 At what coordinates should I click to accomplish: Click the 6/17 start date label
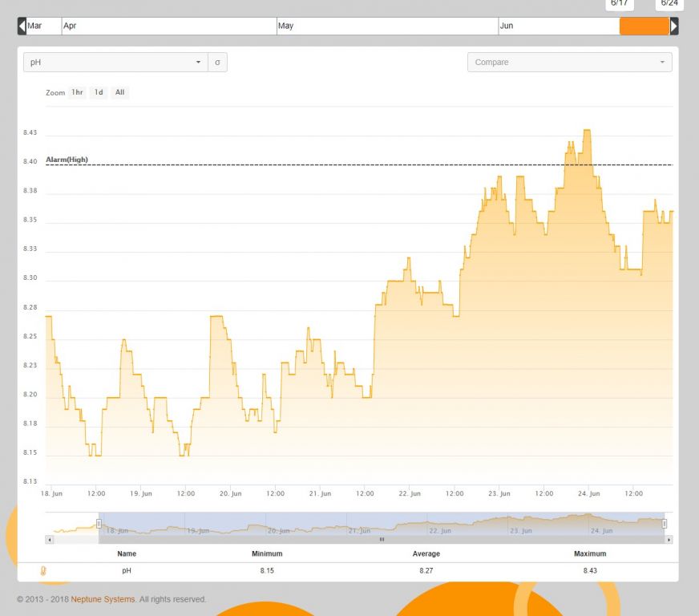click(x=620, y=4)
